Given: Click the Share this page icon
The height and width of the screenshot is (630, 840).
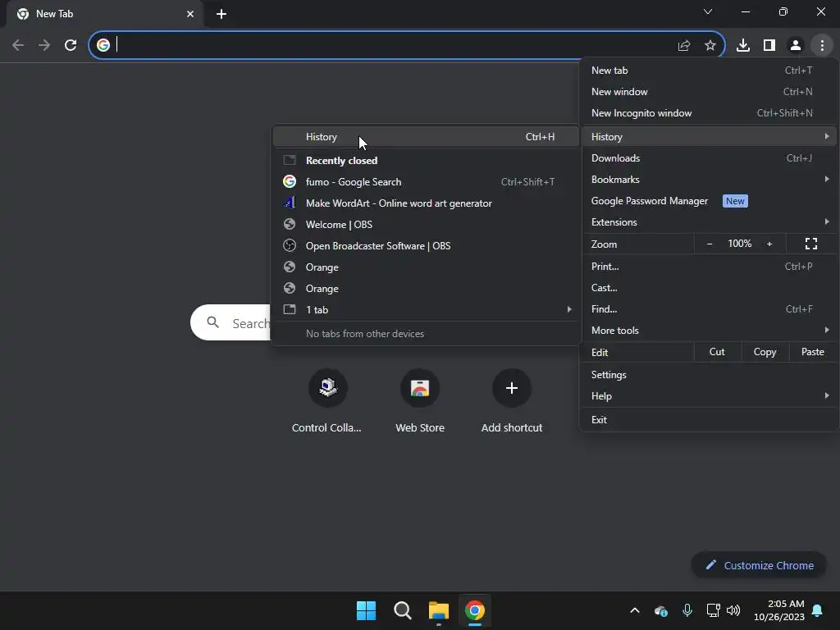Looking at the screenshot, I should 683,46.
